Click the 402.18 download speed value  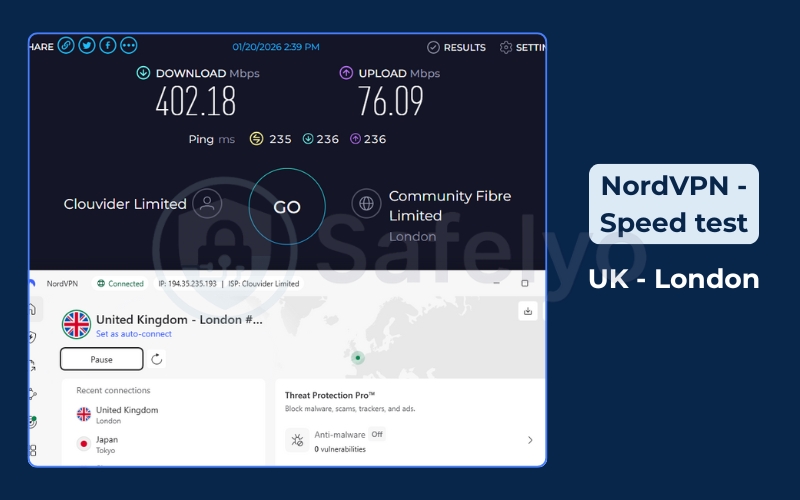[196, 101]
